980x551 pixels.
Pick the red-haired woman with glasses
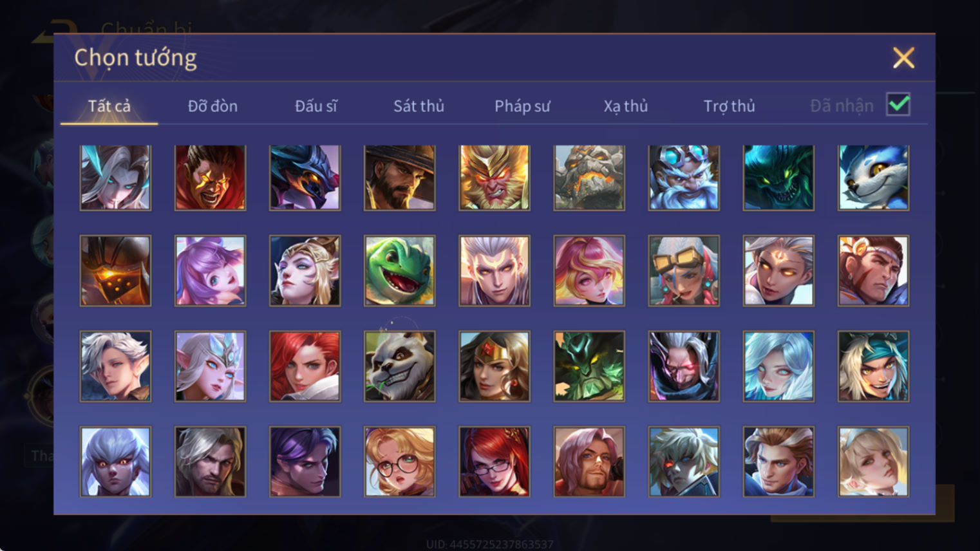[494, 462]
